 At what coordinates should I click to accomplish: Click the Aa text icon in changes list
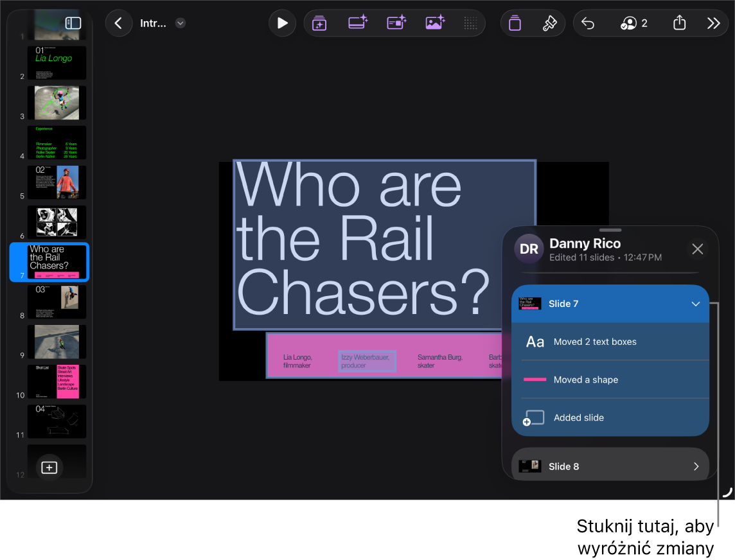point(535,342)
